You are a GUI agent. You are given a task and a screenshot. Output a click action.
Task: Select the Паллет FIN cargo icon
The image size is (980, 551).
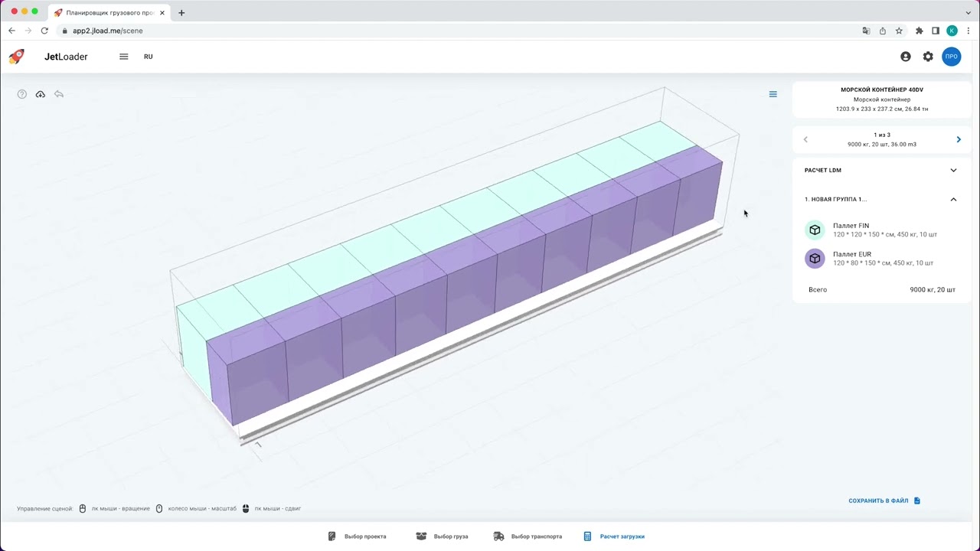[x=815, y=230]
